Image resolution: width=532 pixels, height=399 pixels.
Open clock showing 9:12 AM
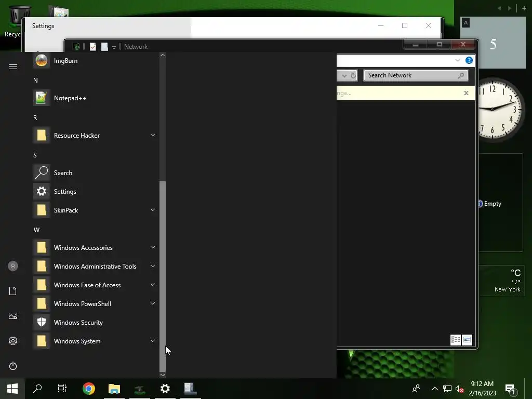tap(482, 389)
